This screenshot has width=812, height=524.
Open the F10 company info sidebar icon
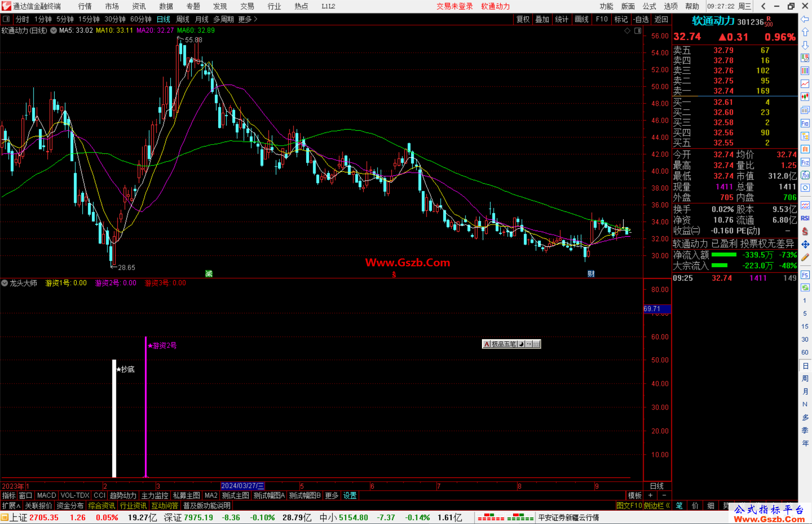click(x=805, y=123)
